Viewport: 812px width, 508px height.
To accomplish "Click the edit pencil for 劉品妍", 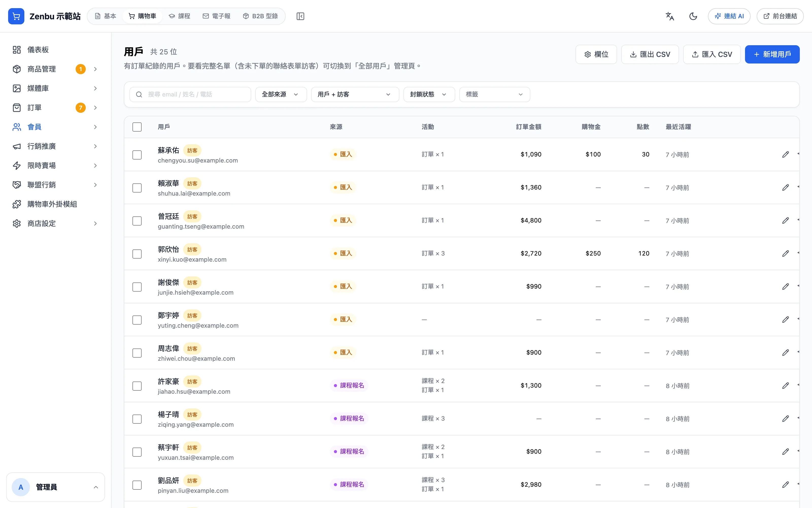I will 786,484.
